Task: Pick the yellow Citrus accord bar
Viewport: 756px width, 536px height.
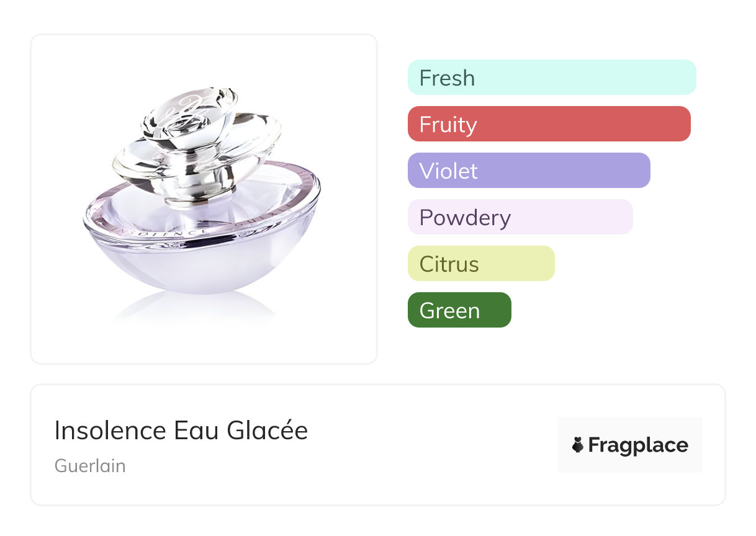Action: [480, 264]
